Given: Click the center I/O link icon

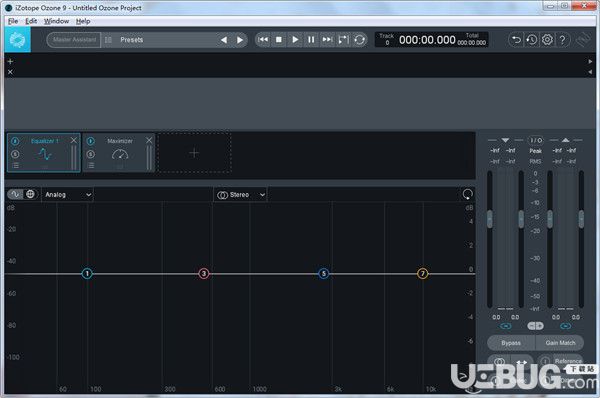Looking at the screenshot, I should 535,326.
